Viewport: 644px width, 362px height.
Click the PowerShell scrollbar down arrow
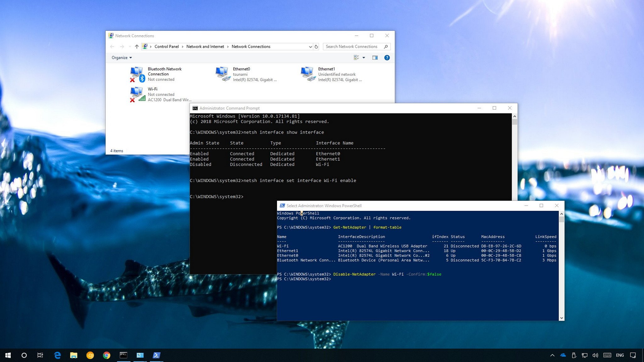[x=562, y=318]
